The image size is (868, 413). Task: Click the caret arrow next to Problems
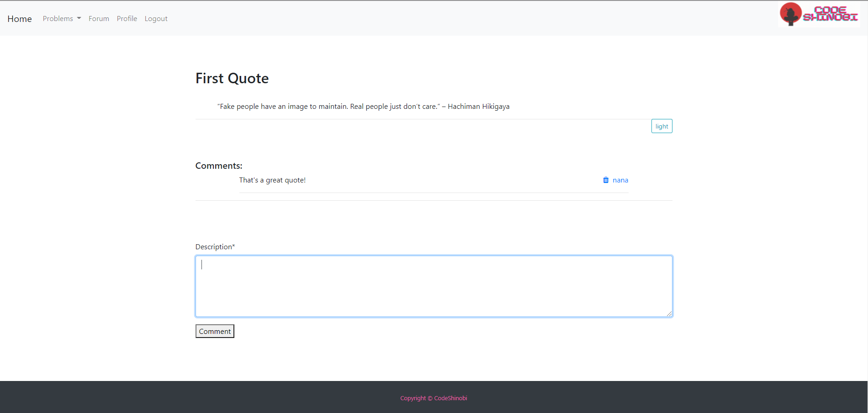pos(79,19)
